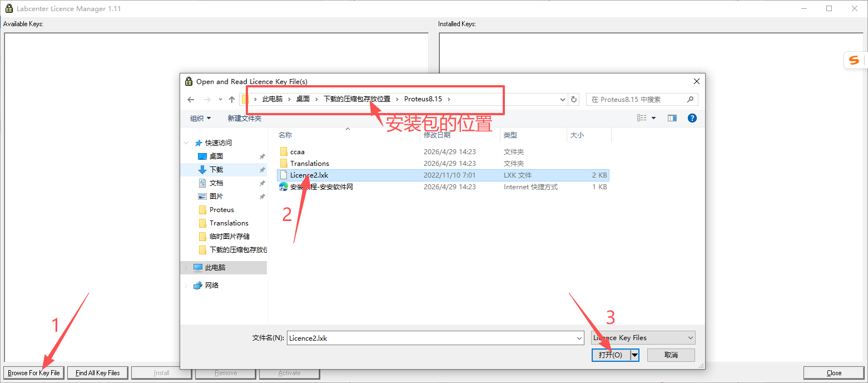Open 下载 in quick access
The image size is (868, 383).
click(216, 170)
